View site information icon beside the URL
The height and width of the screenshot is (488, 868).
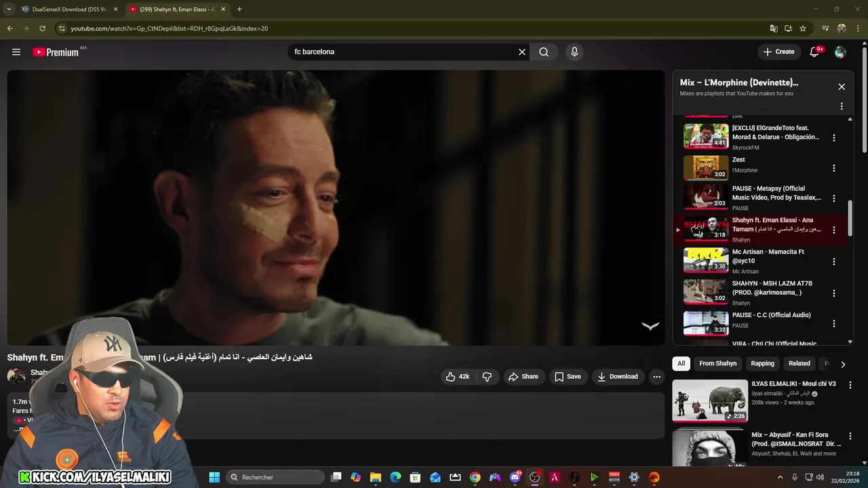[x=62, y=28]
